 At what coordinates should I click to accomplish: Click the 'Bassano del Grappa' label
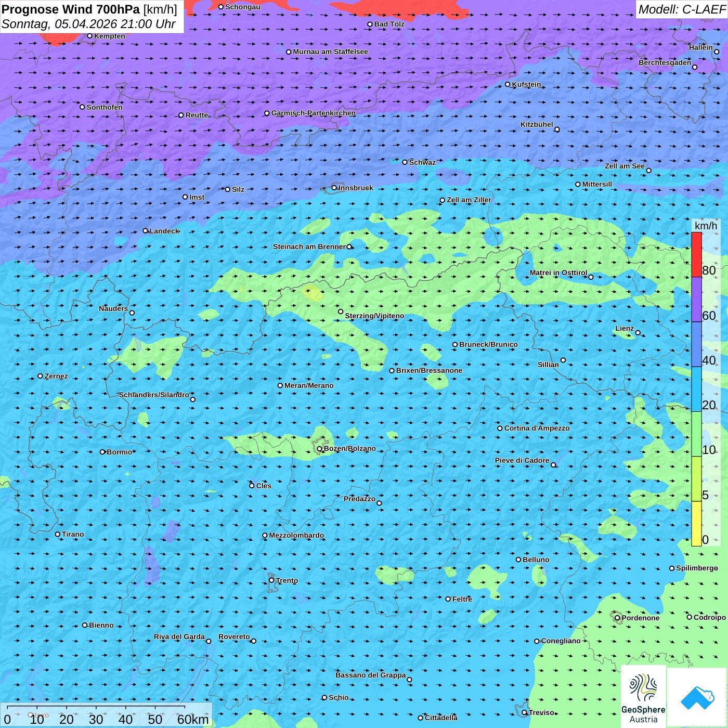[x=371, y=675]
